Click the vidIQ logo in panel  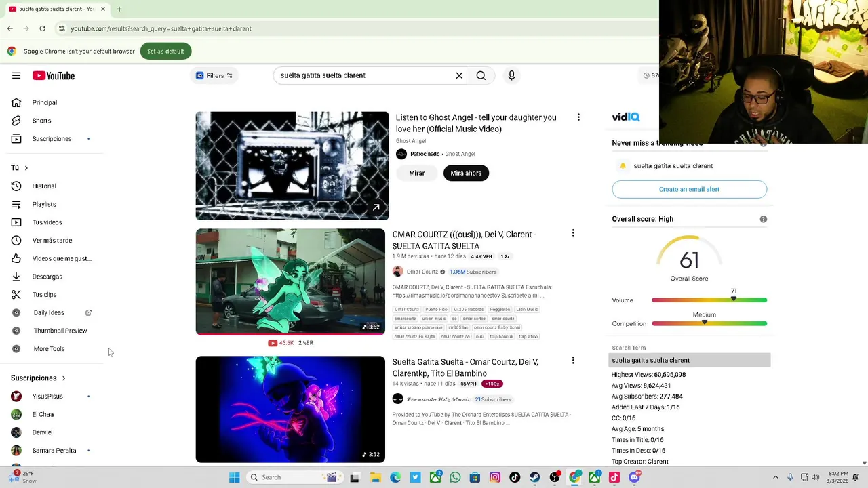626,117
